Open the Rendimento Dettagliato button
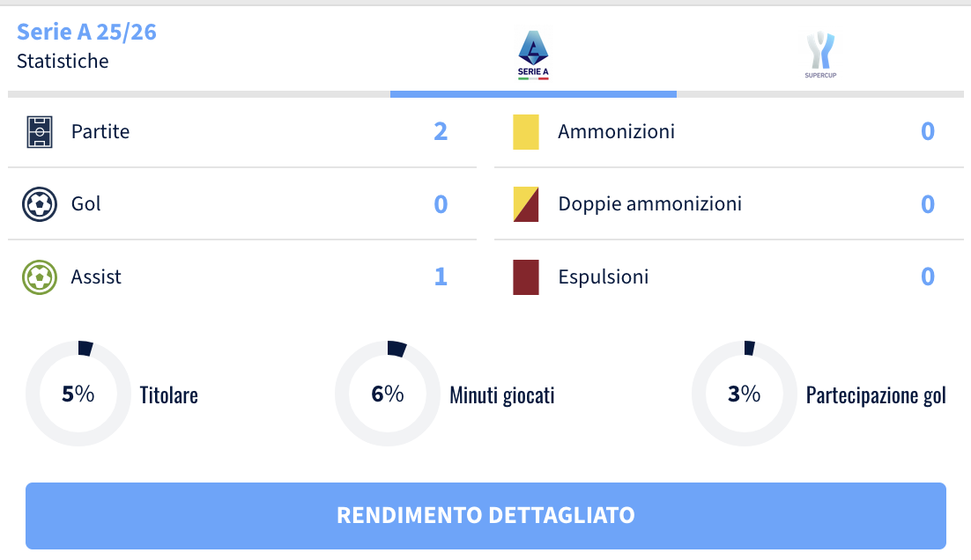This screenshot has height=560, width=971. point(485,515)
